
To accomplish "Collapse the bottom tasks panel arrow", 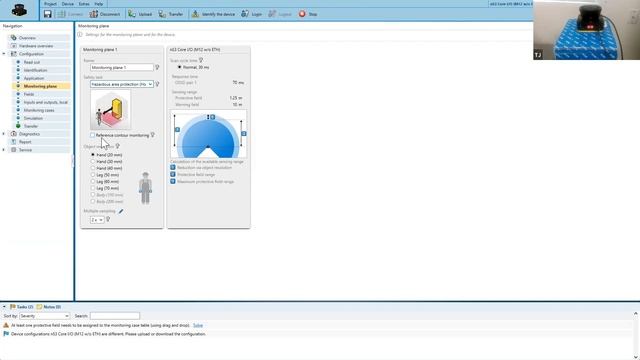I will point(4,307).
